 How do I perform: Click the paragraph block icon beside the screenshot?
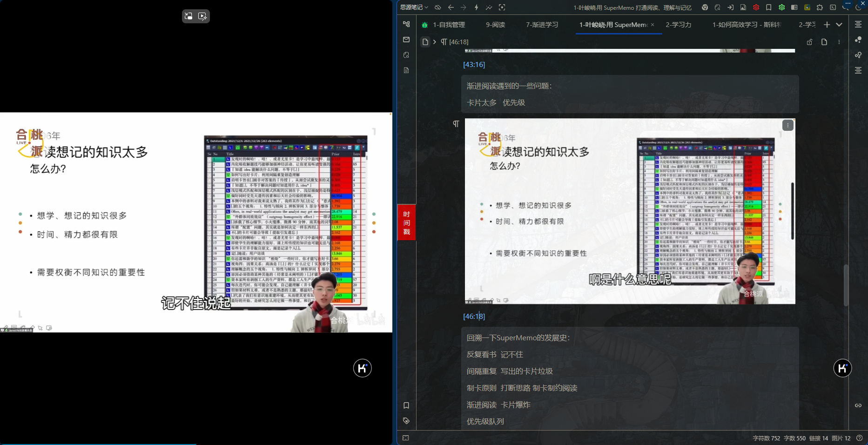456,124
